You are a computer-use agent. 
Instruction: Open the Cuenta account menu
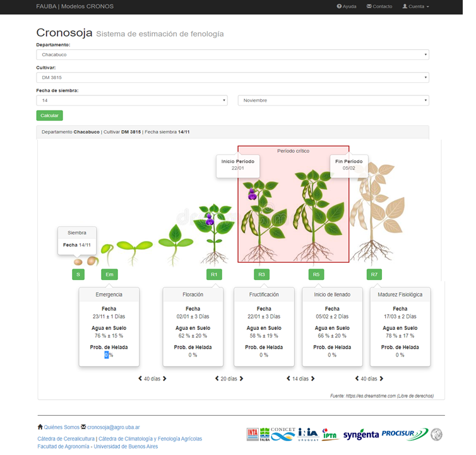415,6
